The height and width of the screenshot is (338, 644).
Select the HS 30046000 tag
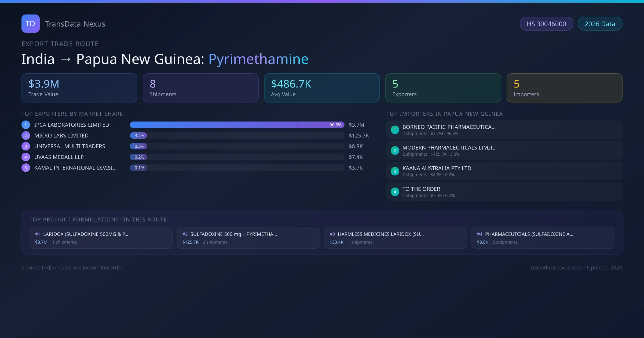[x=546, y=24]
